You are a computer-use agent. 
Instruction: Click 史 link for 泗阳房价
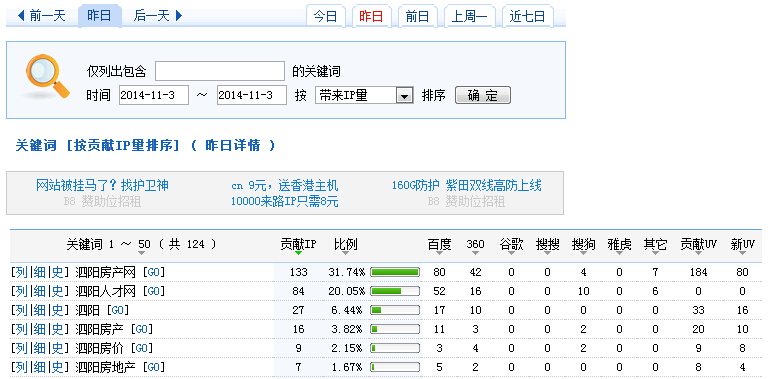[x=58, y=348]
